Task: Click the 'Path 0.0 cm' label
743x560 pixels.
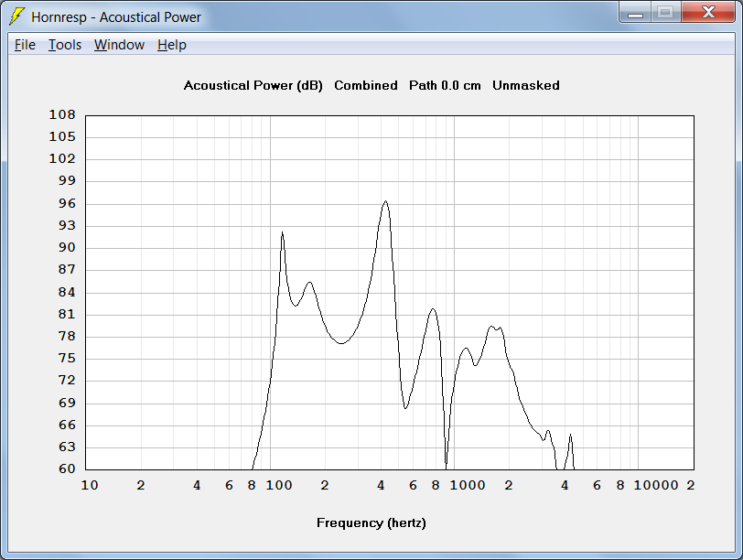Action: (445, 85)
